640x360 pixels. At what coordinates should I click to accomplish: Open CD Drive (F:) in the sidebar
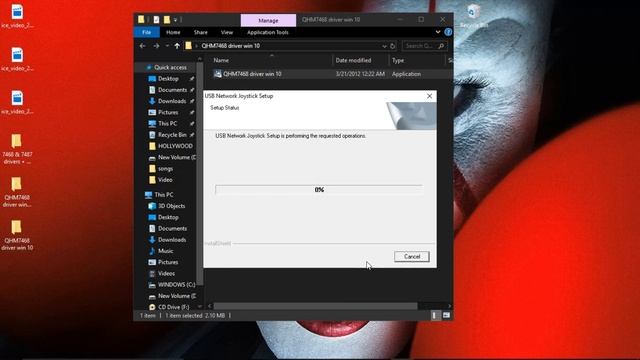tap(173, 307)
